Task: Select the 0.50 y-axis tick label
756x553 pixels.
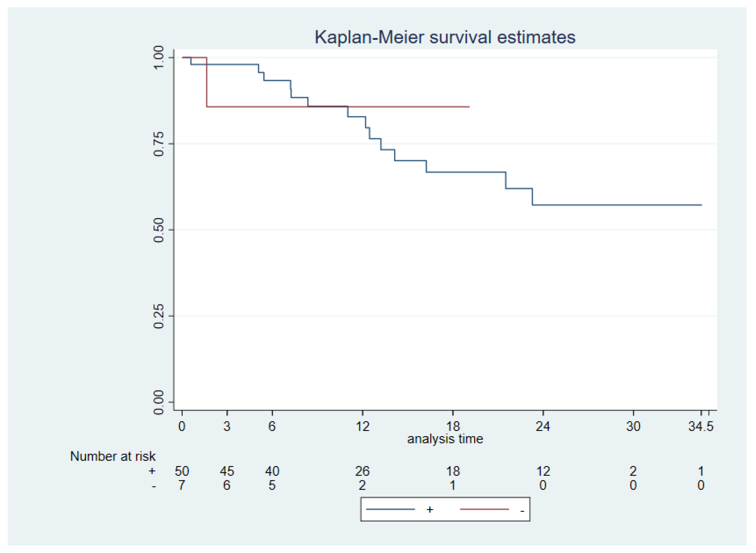Action: 158,230
